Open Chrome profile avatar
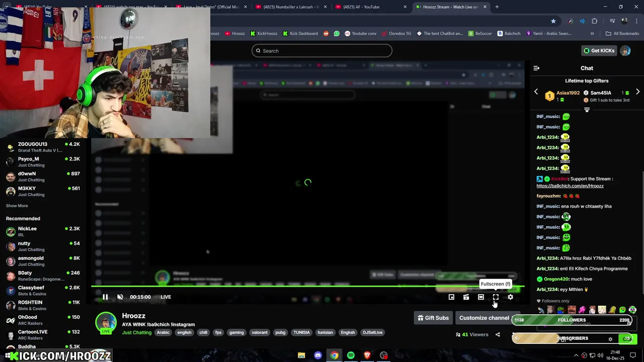 tap(625, 21)
